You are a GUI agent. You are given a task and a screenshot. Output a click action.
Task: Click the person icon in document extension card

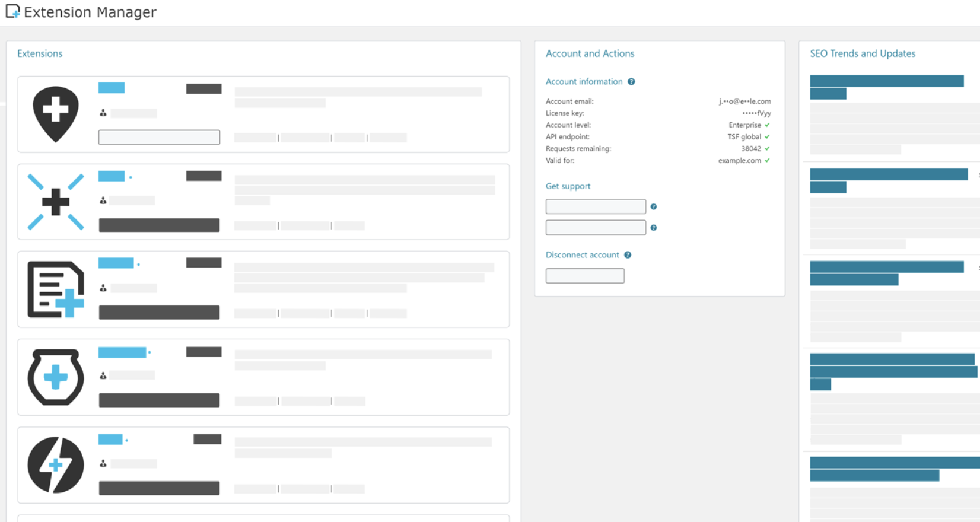103,288
